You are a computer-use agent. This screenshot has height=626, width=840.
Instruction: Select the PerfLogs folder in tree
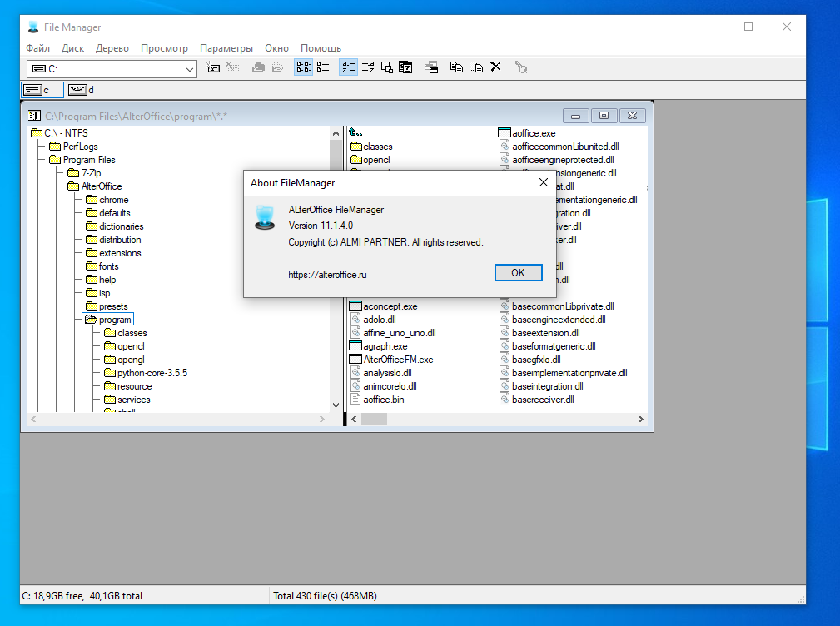tap(73, 147)
